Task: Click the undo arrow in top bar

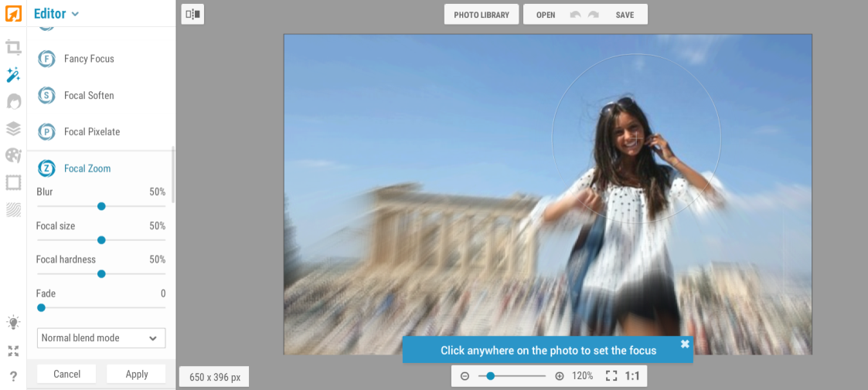Action: 574,15
